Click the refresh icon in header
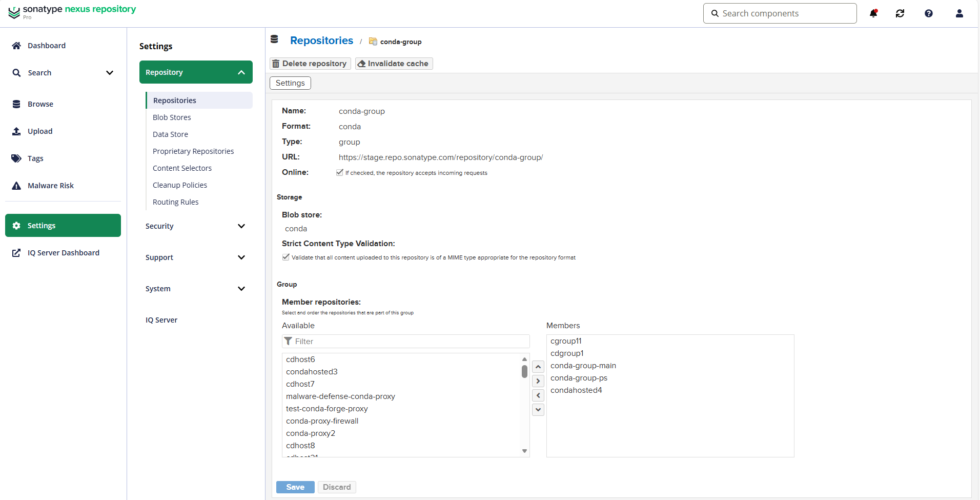The width and height of the screenshot is (980, 500). 900,13
